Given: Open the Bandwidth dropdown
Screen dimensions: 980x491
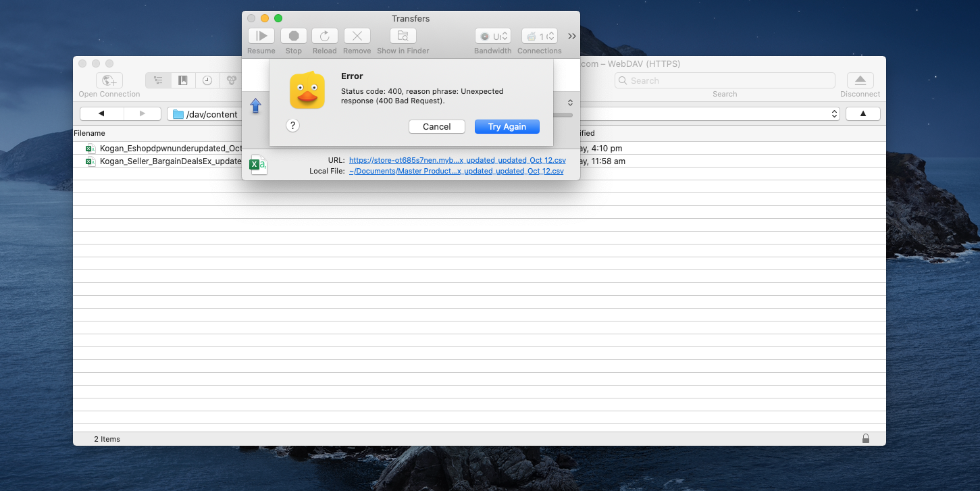Looking at the screenshot, I should pos(493,36).
